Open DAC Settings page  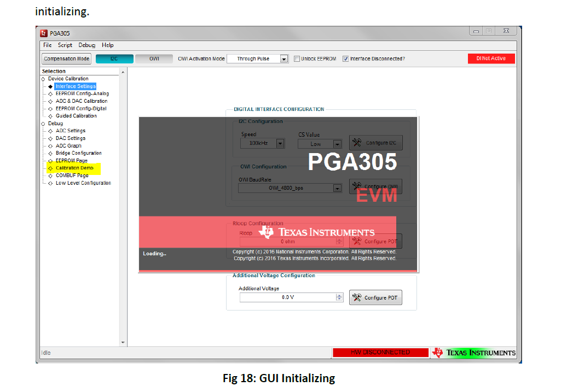pos(71,138)
